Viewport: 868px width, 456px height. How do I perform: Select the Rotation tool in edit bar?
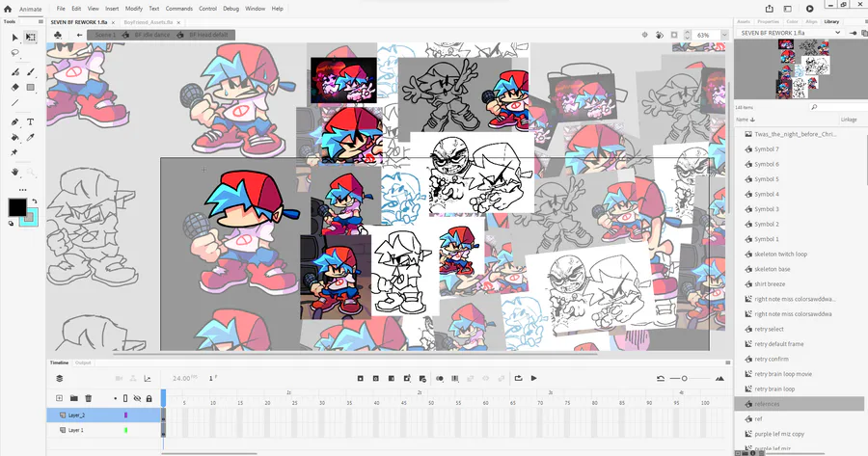coord(660,35)
